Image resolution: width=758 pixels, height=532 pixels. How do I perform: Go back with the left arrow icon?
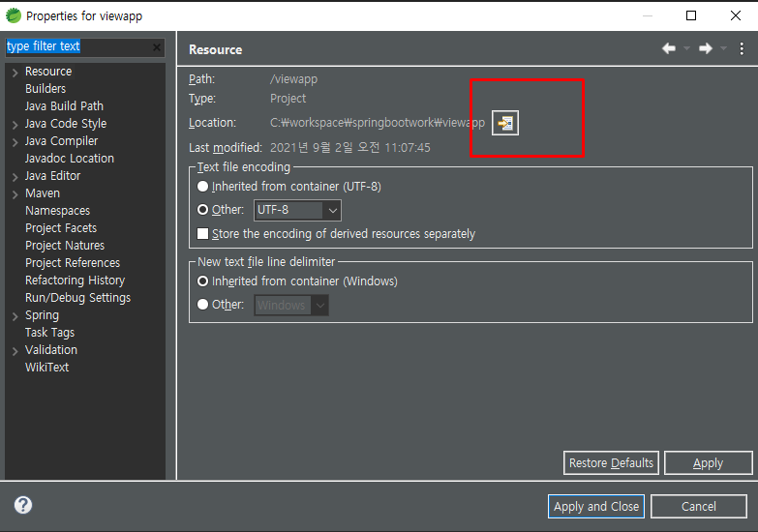point(669,48)
